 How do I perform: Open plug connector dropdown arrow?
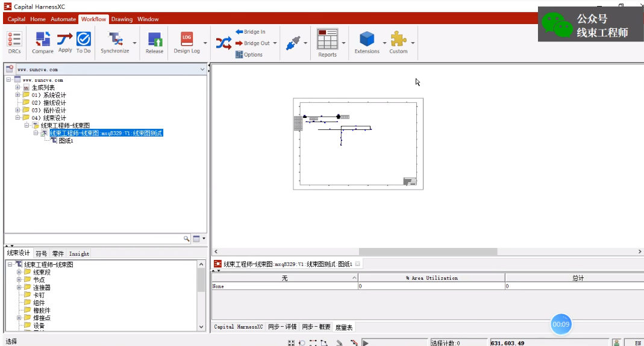click(x=305, y=43)
